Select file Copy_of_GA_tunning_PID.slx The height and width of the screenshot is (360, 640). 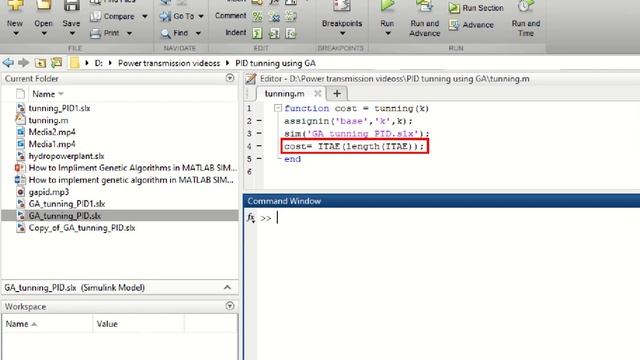coord(82,227)
